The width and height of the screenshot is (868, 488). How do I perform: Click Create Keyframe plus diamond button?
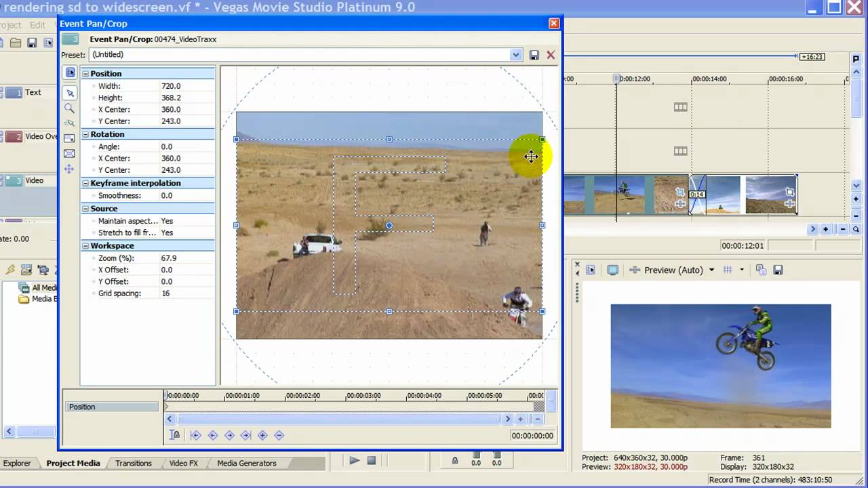[x=262, y=435]
